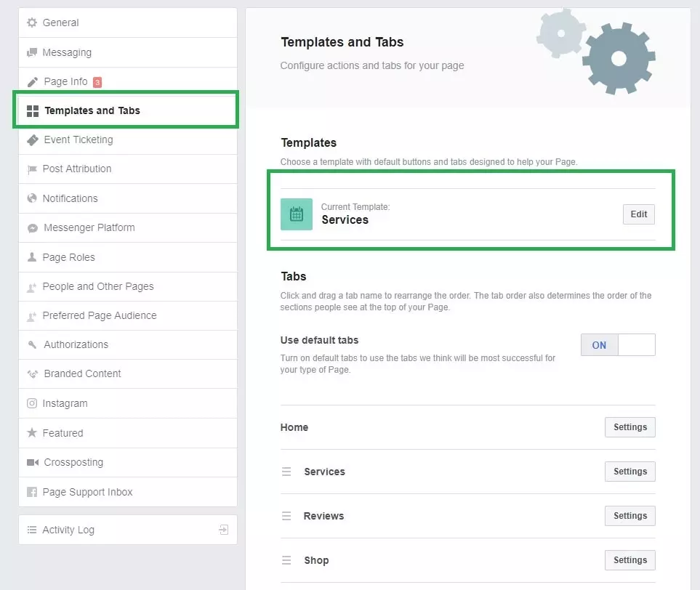Open Event Ticketing settings
The image size is (700, 590).
pos(128,140)
